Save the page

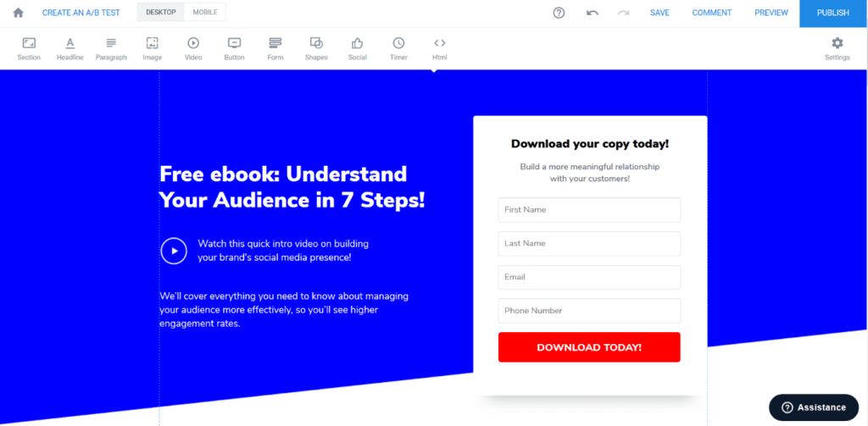click(659, 13)
